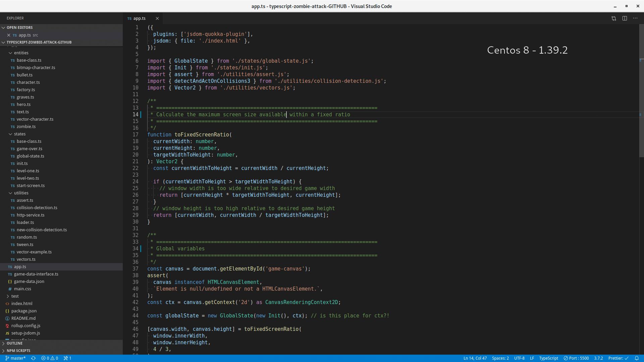Image resolution: width=644 pixels, height=362 pixels.
Task: Close the app.ts editor tab
Action: click(157, 18)
